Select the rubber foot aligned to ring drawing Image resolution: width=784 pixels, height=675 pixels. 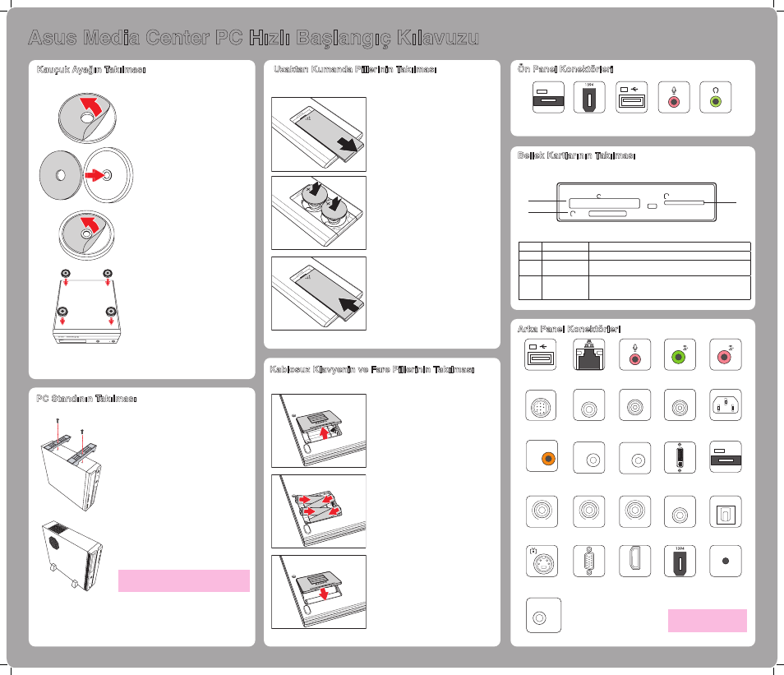(x=86, y=175)
